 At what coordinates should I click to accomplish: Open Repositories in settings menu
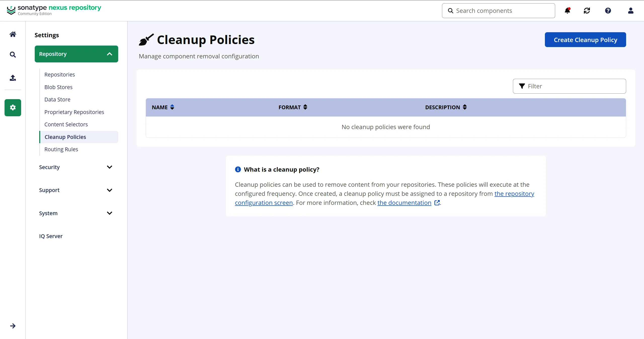tap(60, 74)
